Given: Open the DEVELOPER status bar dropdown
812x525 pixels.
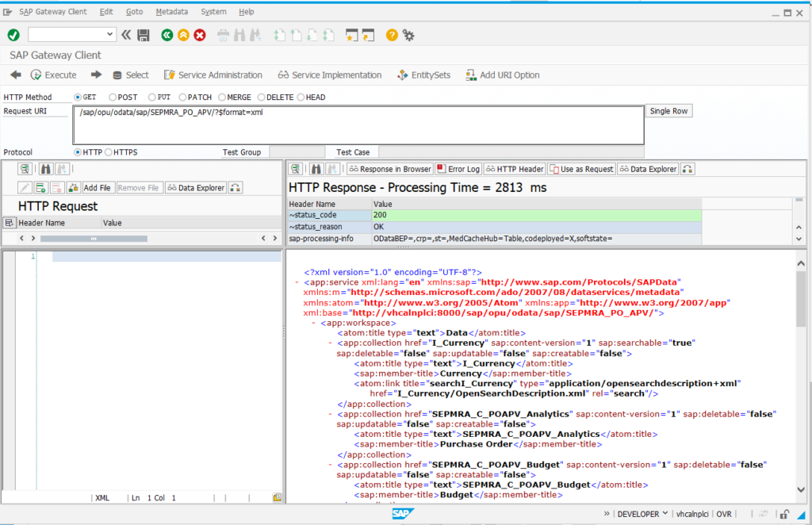Looking at the screenshot, I should pyautogui.click(x=642, y=514).
